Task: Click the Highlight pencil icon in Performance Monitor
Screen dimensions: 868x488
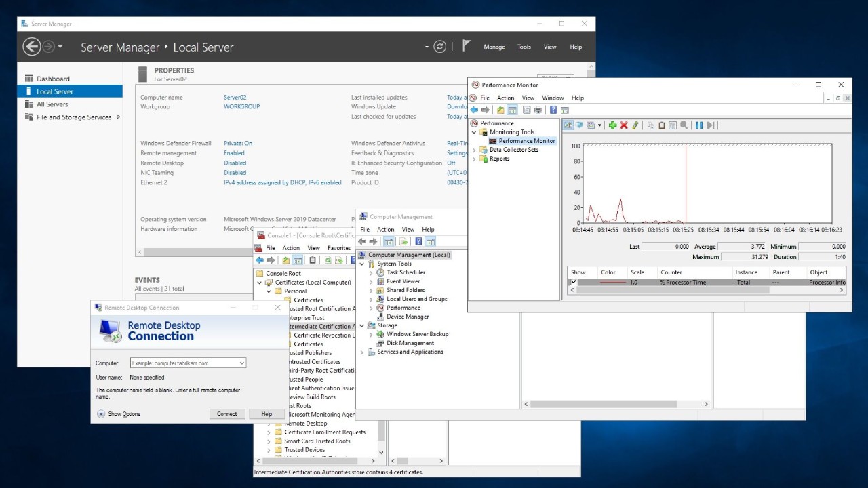Action: [635, 125]
